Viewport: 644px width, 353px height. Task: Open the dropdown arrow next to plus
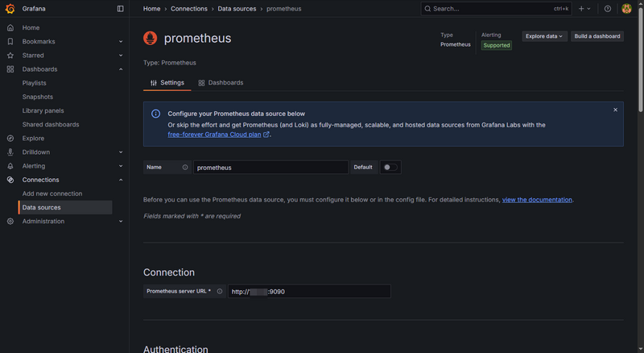click(588, 9)
